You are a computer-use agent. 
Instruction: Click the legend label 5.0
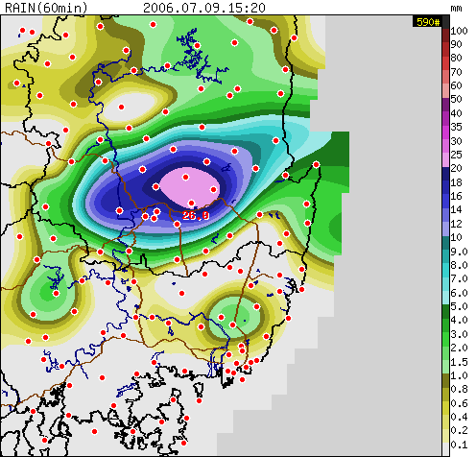tap(459, 306)
